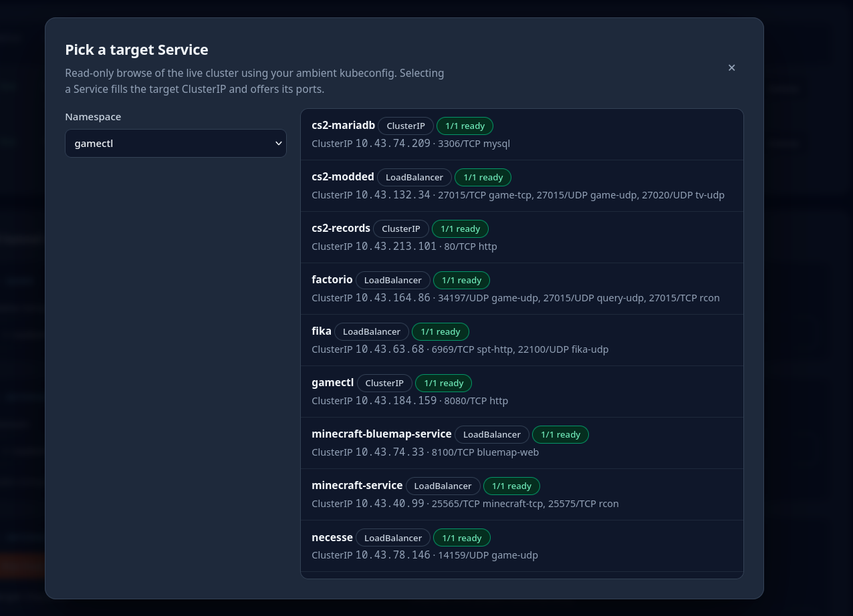
Task: Select the necesse service
Action: coord(522,546)
